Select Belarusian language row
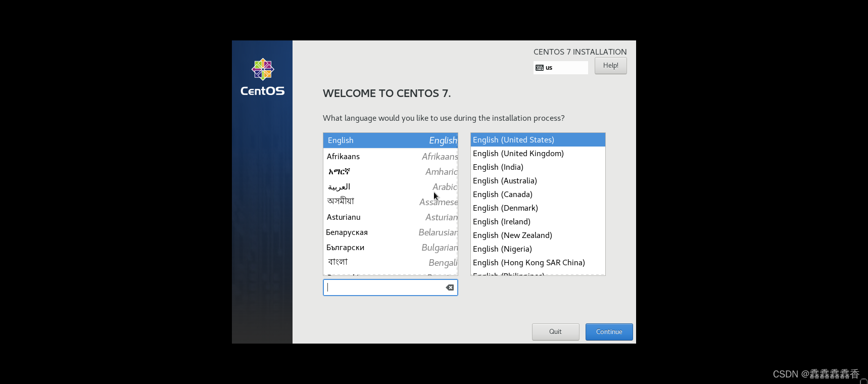The height and width of the screenshot is (384, 868). 390,232
